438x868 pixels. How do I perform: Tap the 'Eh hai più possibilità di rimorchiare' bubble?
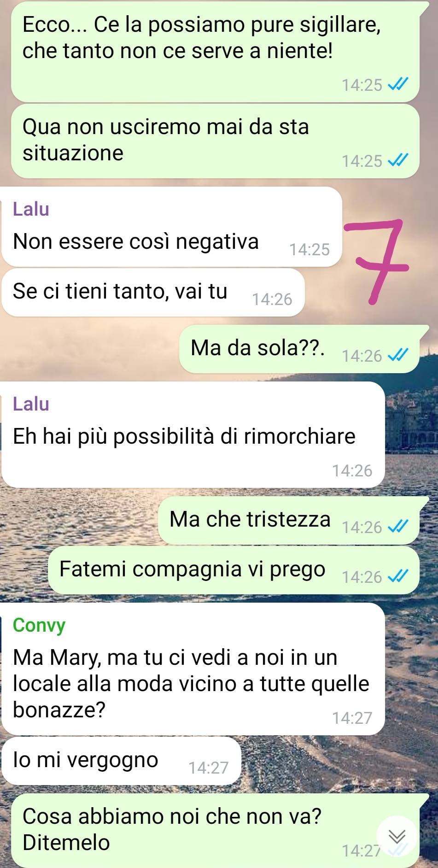[x=193, y=434]
